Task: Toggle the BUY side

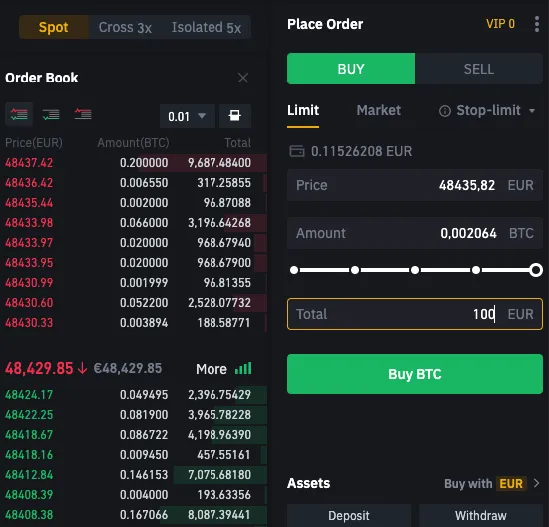Action: [x=351, y=69]
